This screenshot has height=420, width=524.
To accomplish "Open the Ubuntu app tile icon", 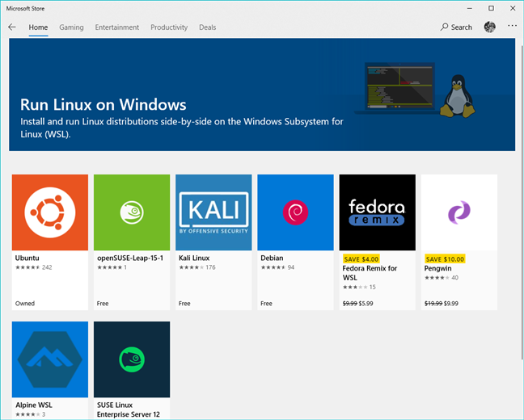I will 50,212.
